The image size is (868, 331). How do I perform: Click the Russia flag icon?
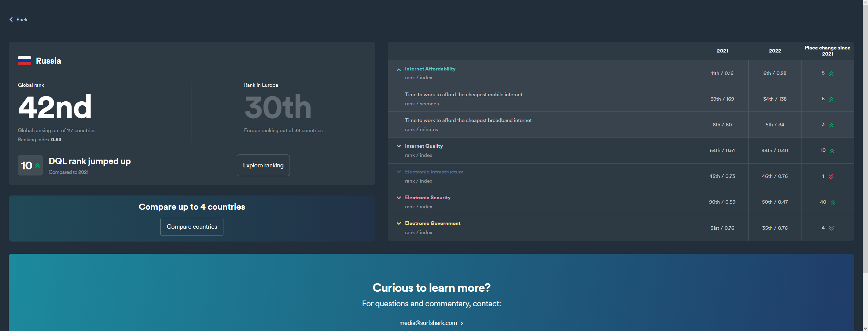point(24,61)
